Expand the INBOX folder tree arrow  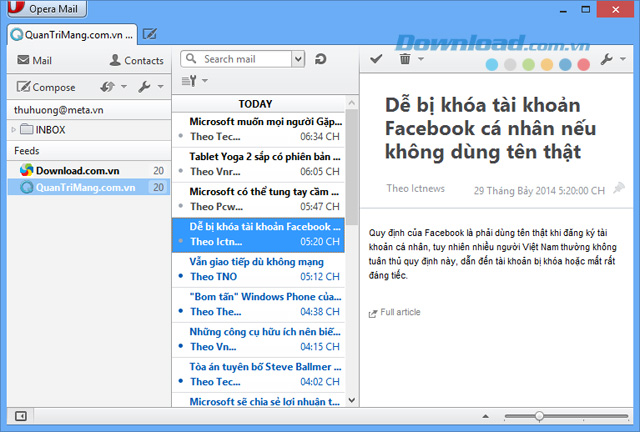pos(13,130)
